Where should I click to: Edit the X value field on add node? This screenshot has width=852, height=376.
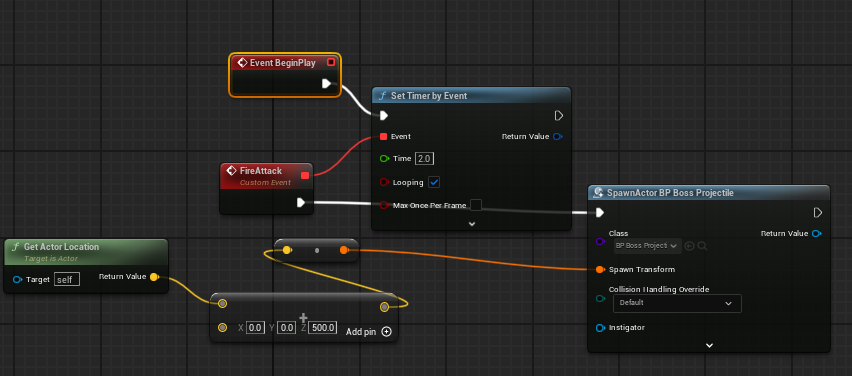point(255,328)
